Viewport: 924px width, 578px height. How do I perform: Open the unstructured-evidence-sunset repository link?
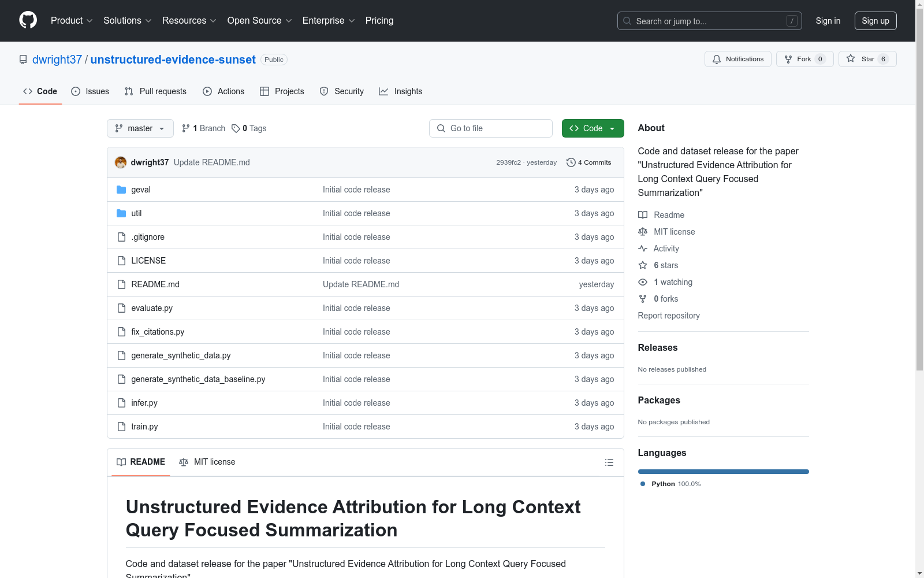coord(173,60)
